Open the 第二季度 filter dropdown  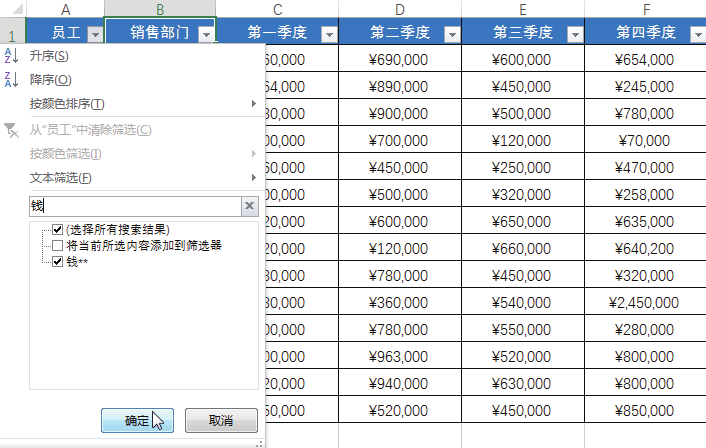click(452, 34)
